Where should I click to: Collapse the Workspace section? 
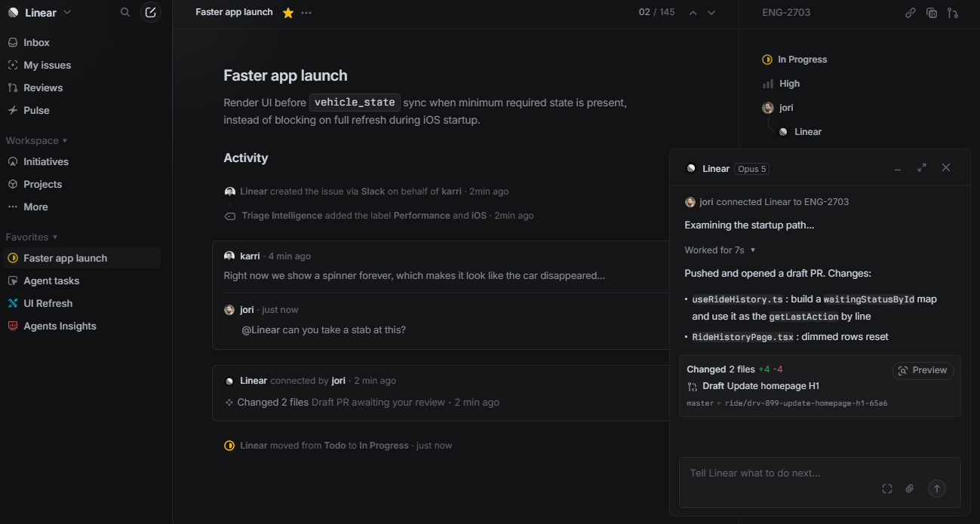36,141
